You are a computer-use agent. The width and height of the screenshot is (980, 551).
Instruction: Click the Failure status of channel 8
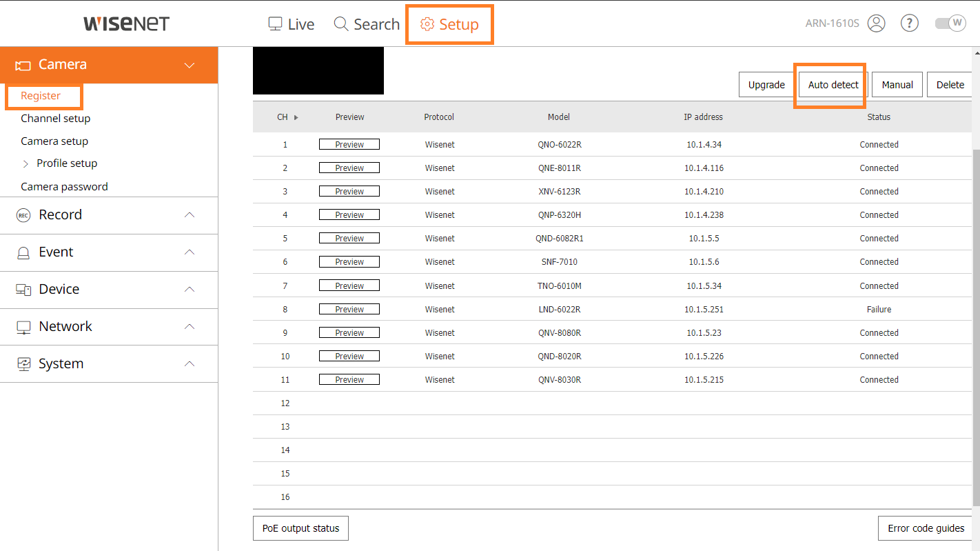coord(879,310)
